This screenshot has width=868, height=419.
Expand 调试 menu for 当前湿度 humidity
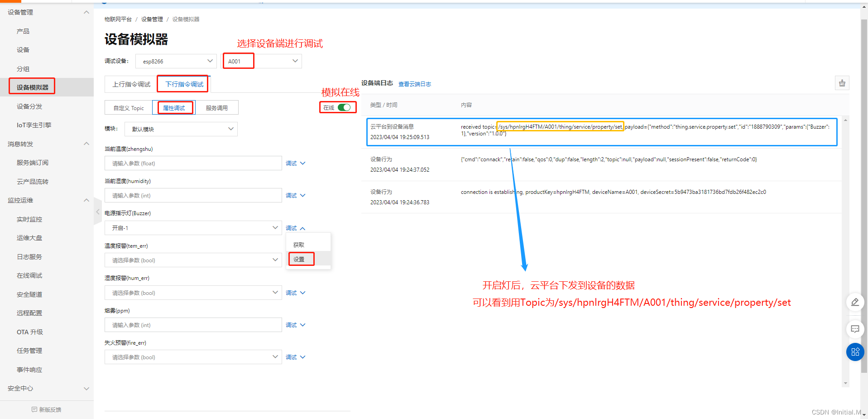click(x=296, y=196)
